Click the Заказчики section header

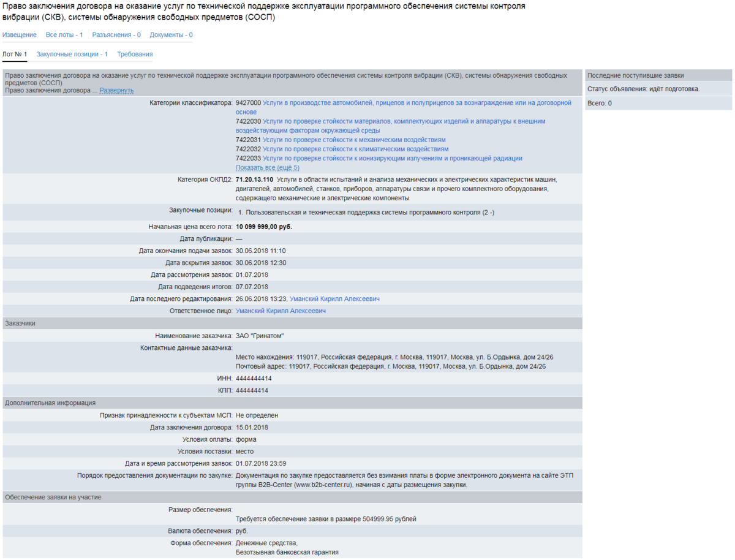tap(20, 324)
